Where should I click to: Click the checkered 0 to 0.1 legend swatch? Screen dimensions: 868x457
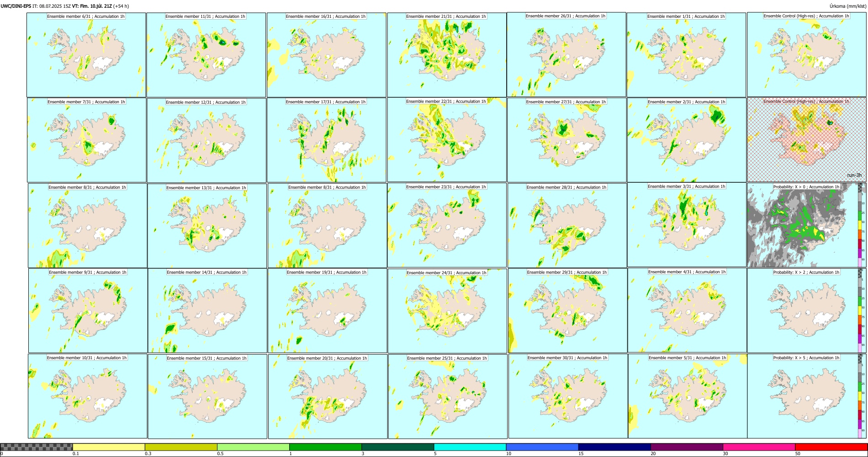click(37, 447)
